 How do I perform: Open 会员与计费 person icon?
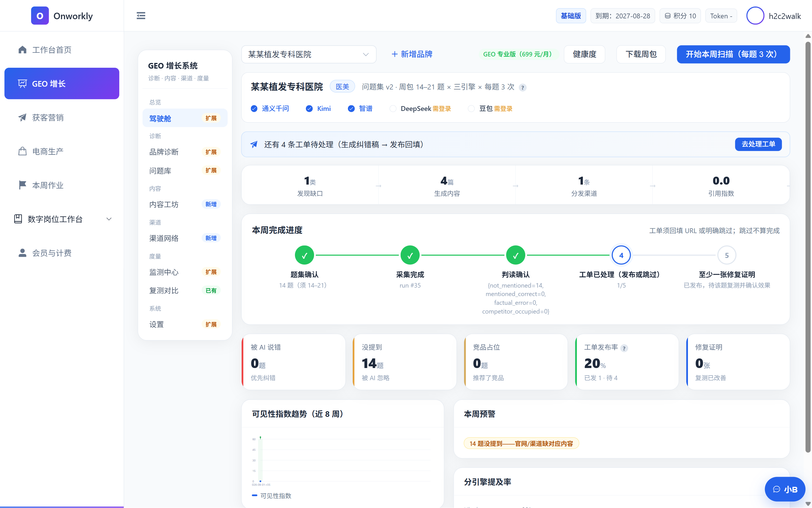click(x=23, y=253)
